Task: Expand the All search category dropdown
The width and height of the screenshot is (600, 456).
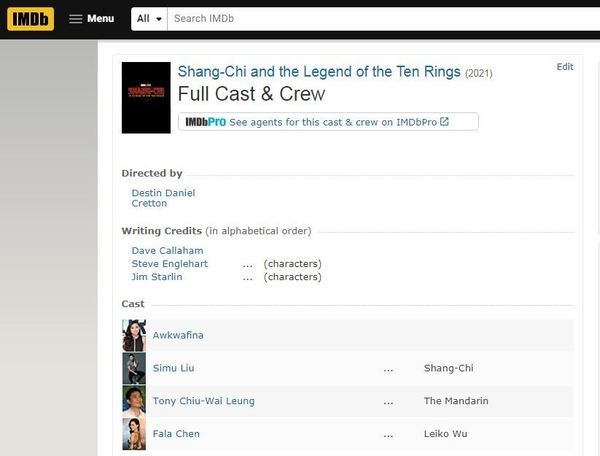Action: (x=149, y=18)
